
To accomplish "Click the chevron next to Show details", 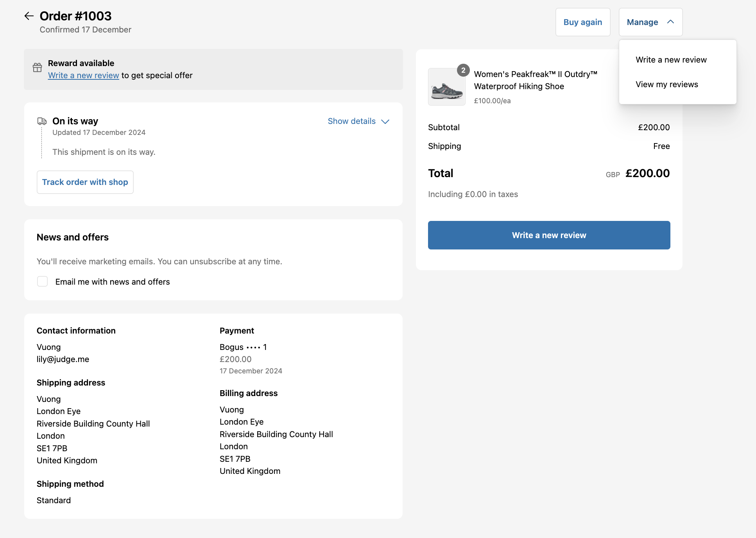I will 385,122.
